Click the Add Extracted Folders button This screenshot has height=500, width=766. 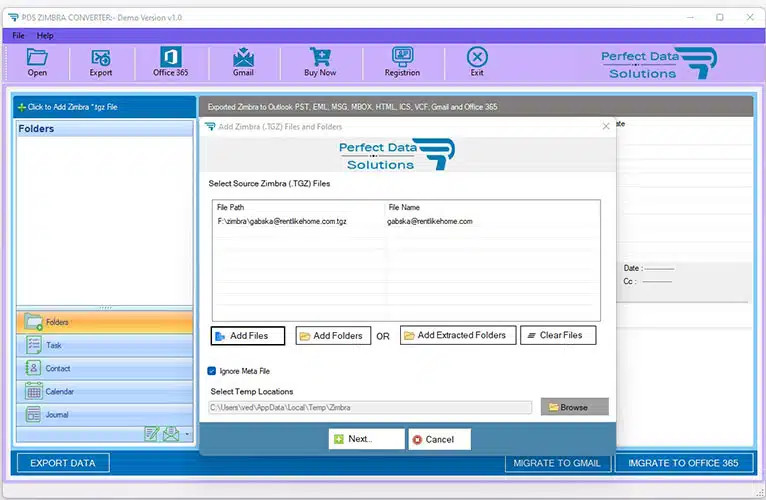pyautogui.click(x=458, y=335)
